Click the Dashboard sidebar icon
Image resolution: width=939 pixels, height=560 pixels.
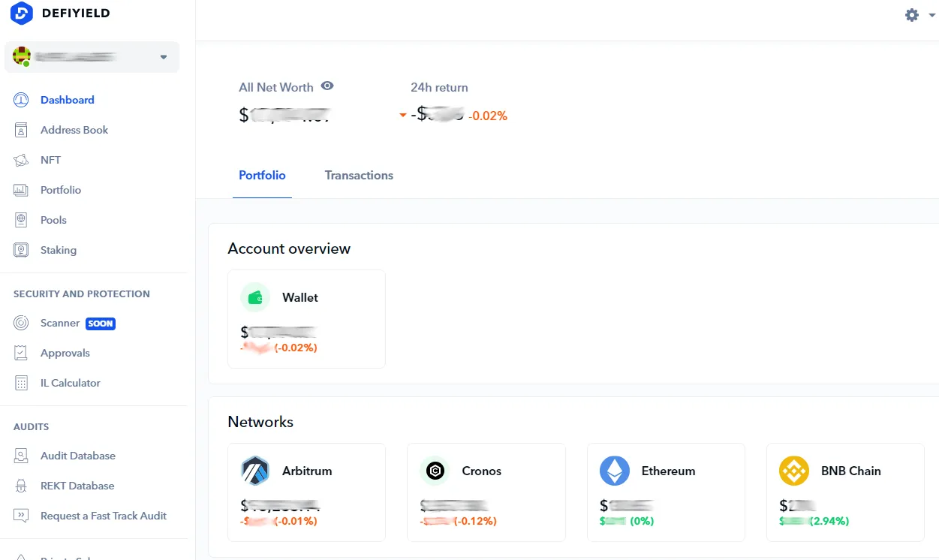[x=21, y=100]
